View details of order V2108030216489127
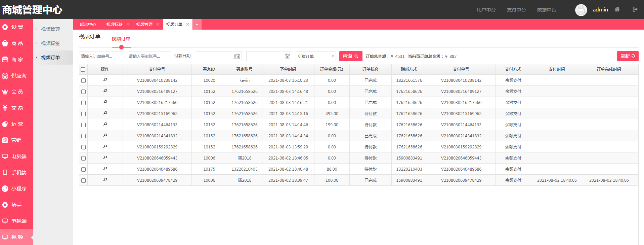 point(105,91)
